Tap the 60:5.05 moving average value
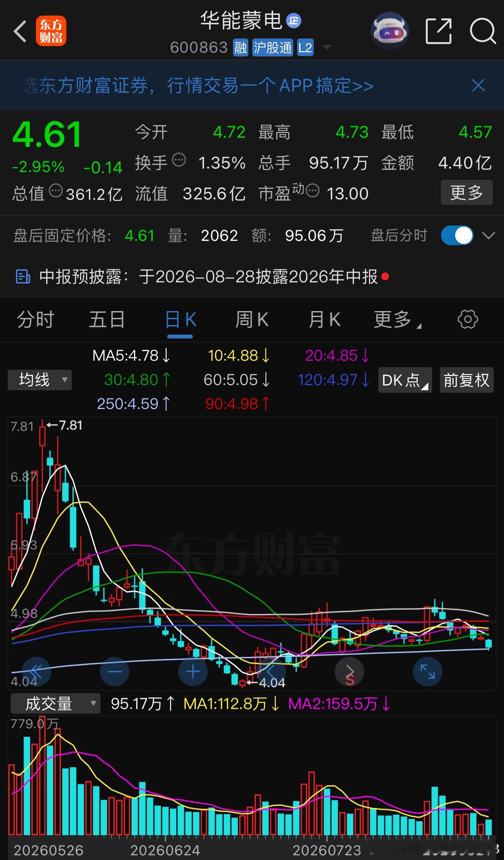Viewport: 504px width, 860px height. [x=237, y=380]
